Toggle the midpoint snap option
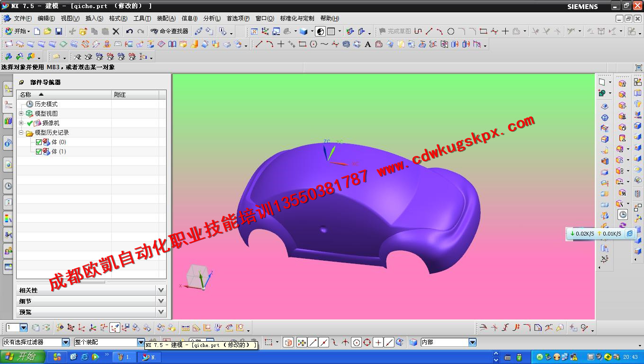Screen dimensions: 644x364 click(323, 342)
